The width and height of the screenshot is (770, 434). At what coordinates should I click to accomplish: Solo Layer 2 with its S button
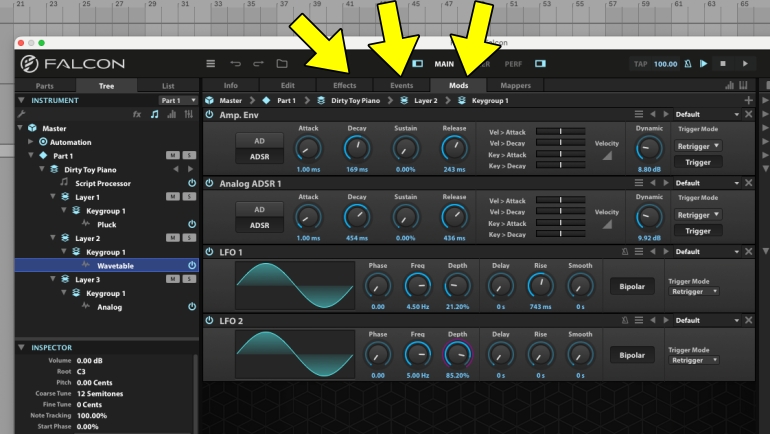[x=189, y=238]
